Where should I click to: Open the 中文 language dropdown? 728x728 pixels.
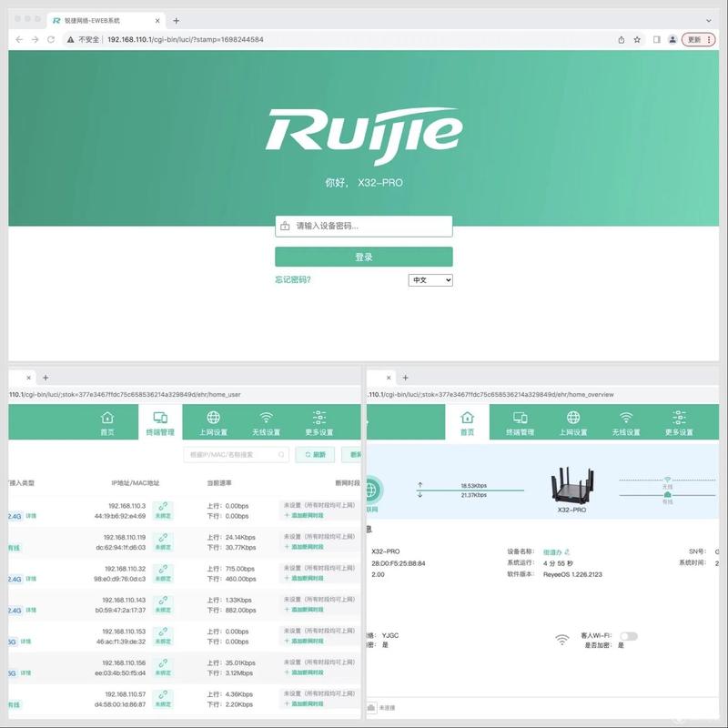pos(430,280)
